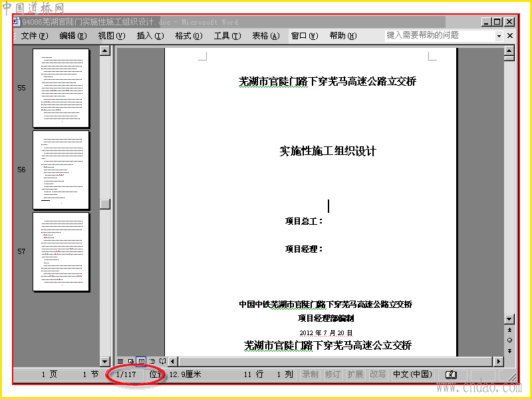Select page 56 thumbnail
The height and width of the screenshot is (399, 532).
(61, 170)
